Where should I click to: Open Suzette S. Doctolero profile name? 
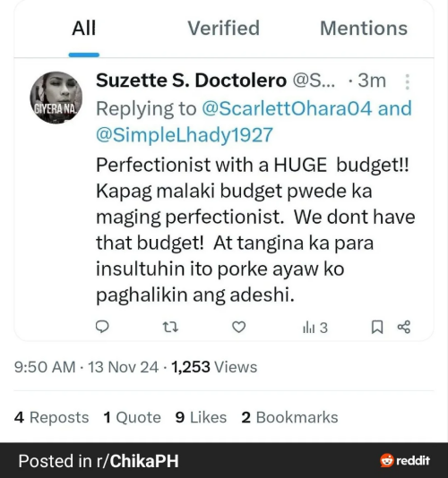[x=192, y=81]
